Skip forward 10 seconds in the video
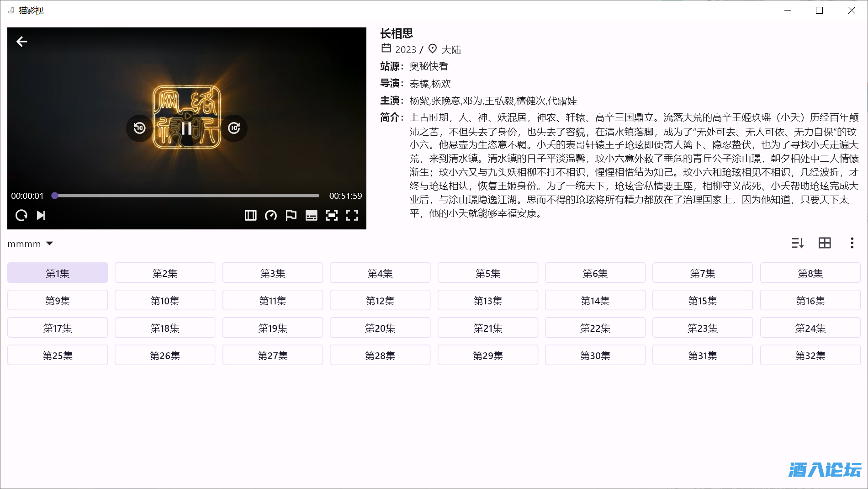This screenshot has height=489, width=868. pyautogui.click(x=234, y=128)
